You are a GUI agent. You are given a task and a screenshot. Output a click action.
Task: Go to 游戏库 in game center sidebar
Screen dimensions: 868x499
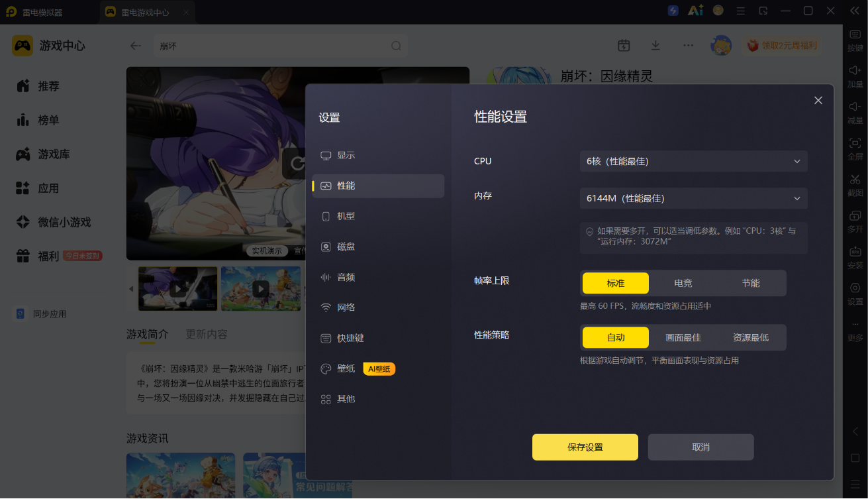[x=43, y=154]
